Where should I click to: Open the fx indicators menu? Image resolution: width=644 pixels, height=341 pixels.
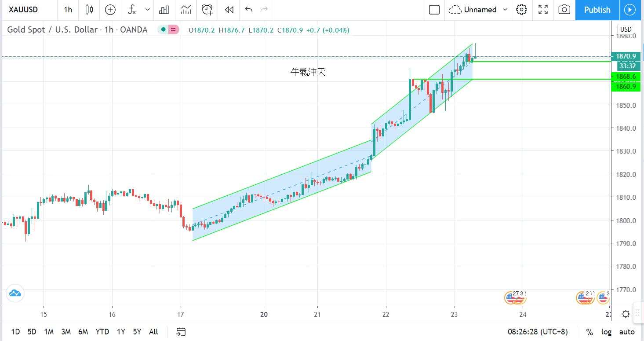pos(132,10)
